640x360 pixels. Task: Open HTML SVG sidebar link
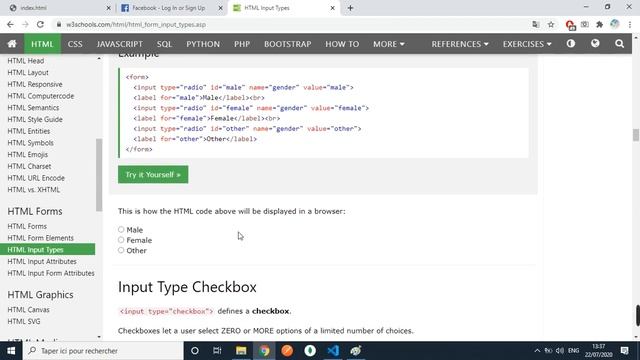point(24,322)
